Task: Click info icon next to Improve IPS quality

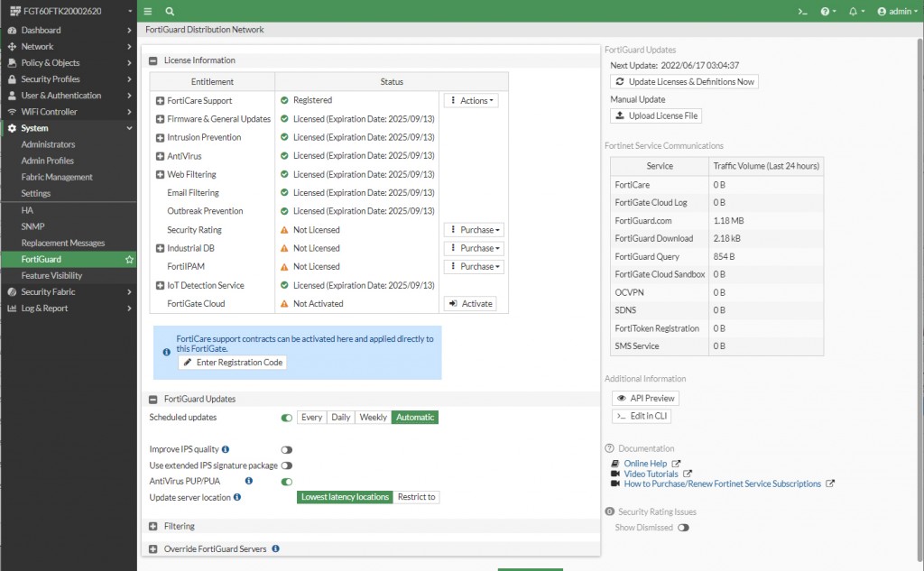Action: pyautogui.click(x=226, y=449)
